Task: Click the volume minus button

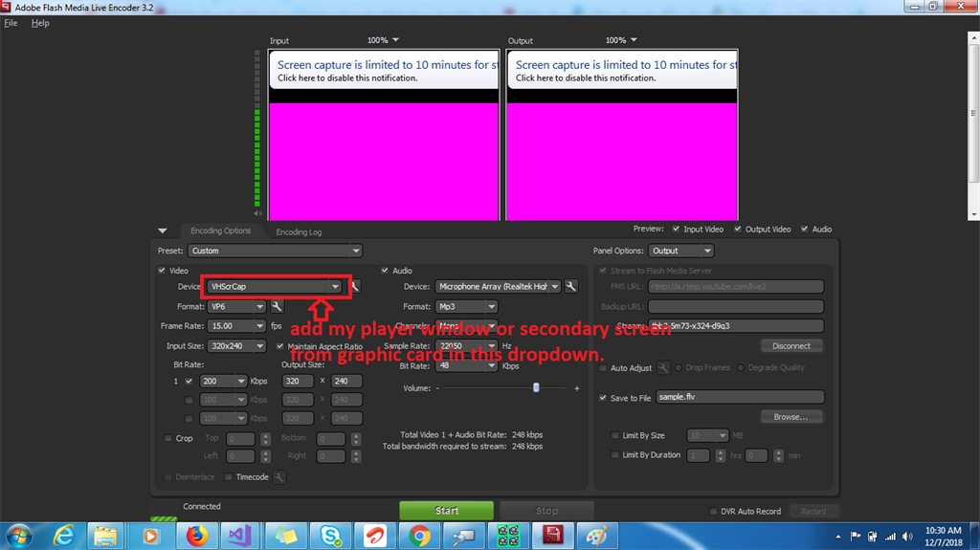Action: pyautogui.click(x=437, y=388)
